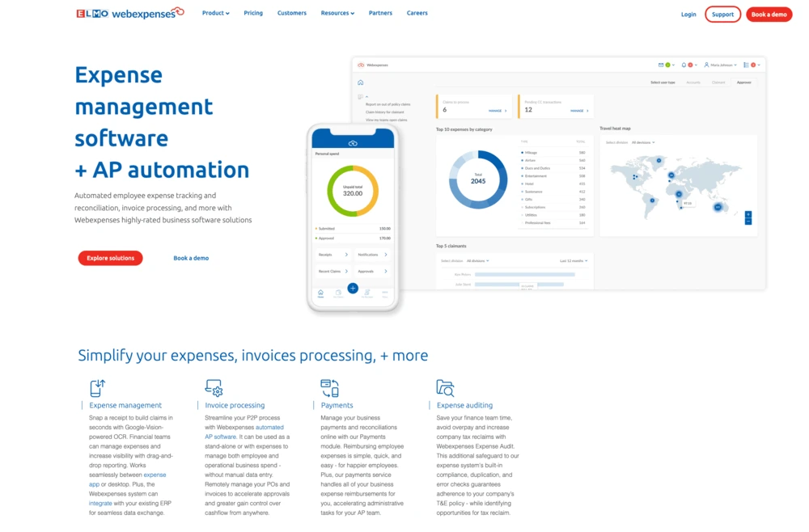Click Report on out of policy claims
Screen dimensions: 809x532
[x=388, y=104]
